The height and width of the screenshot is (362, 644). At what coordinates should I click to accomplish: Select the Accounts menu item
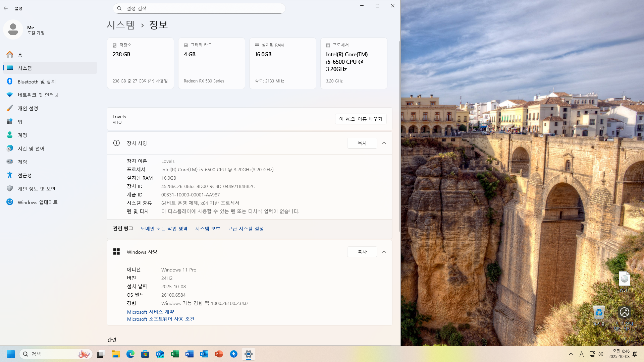point(22,135)
